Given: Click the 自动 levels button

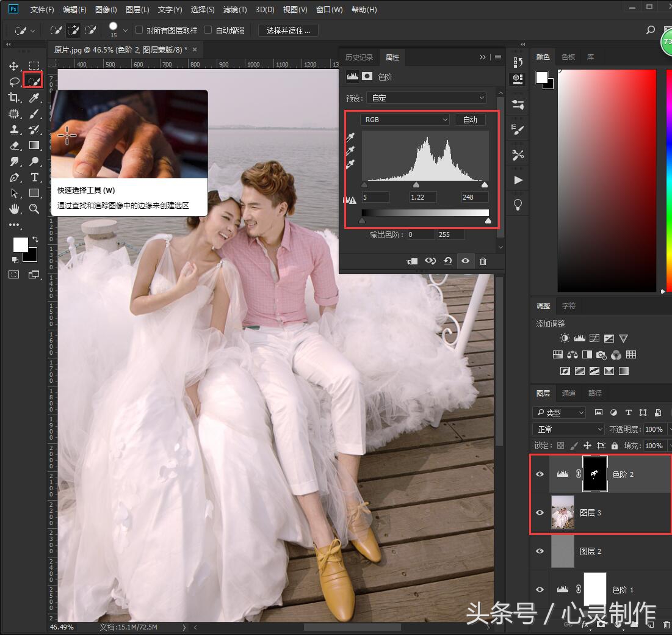Looking at the screenshot, I should pyautogui.click(x=470, y=120).
